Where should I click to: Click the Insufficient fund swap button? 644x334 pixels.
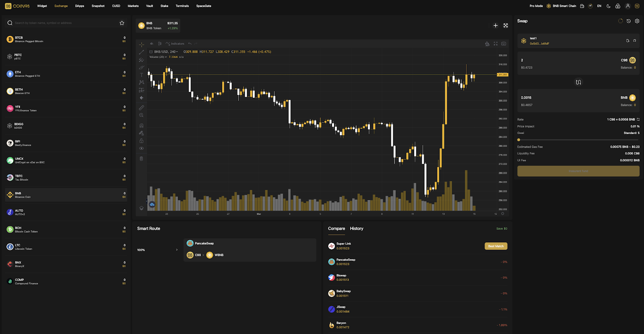[578, 171]
